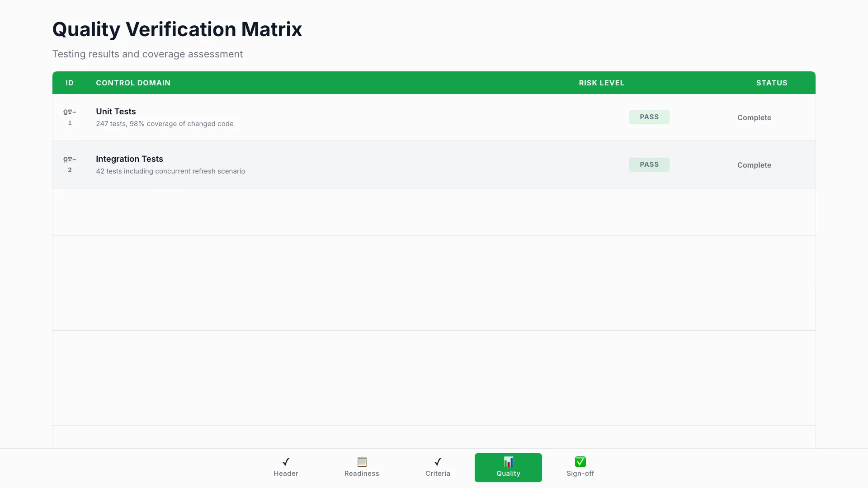The image size is (868, 488).
Task: Click '42 tests including concurrent refresh scenario'
Action: point(170,171)
